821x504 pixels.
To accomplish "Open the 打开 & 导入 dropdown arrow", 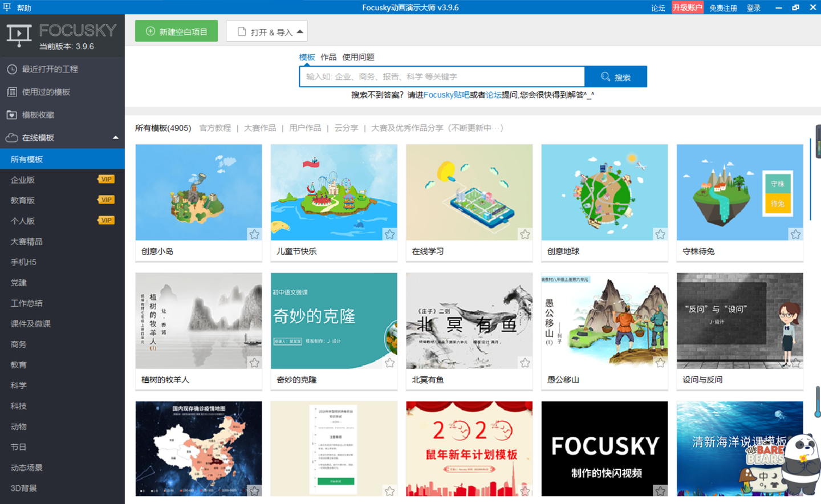I will pyautogui.click(x=300, y=31).
